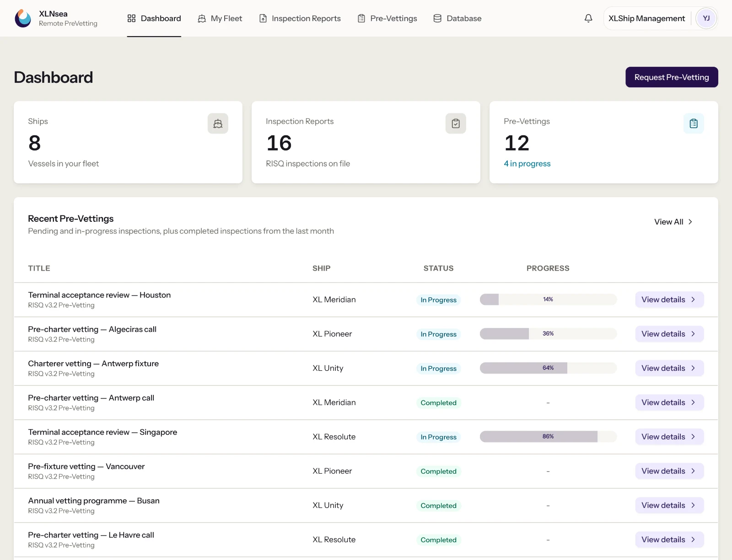
Task: View details for Houston terminal acceptance review
Action: click(669, 299)
